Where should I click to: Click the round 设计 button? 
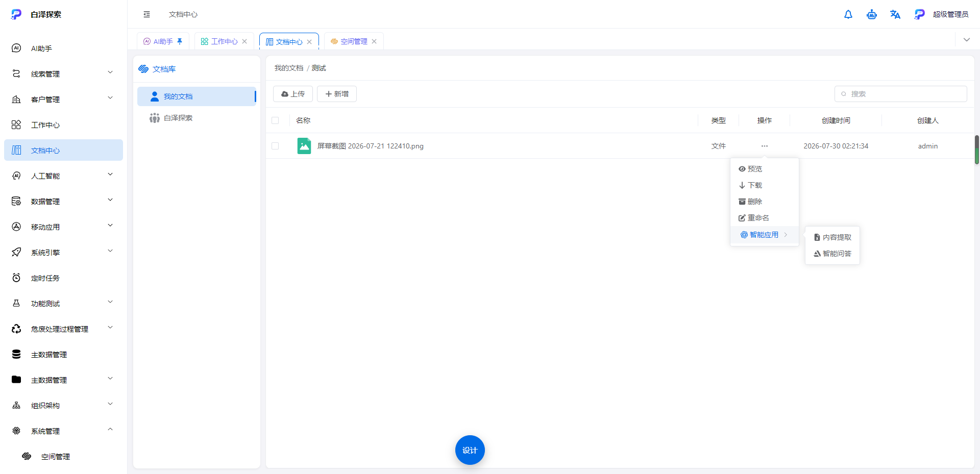470,450
